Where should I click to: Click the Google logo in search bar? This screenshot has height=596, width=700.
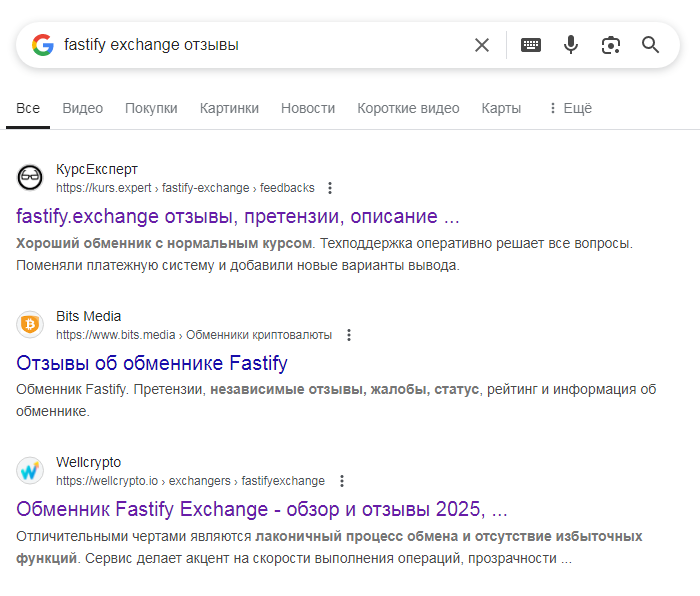pyautogui.click(x=42, y=45)
